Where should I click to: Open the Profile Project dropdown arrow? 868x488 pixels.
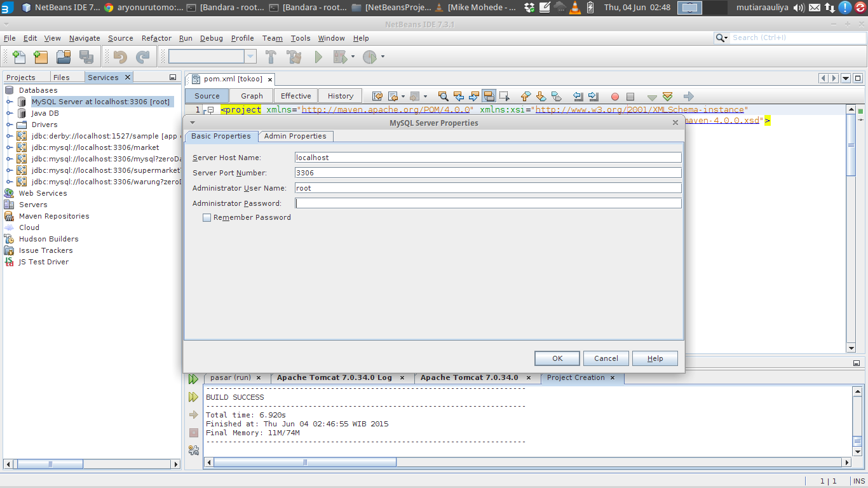pos(383,57)
